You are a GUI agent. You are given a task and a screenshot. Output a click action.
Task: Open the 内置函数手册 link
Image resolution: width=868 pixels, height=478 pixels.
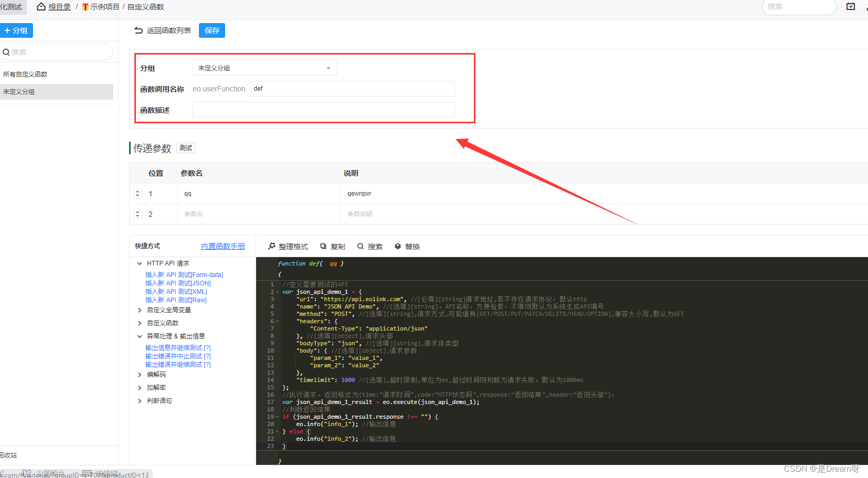pos(223,246)
